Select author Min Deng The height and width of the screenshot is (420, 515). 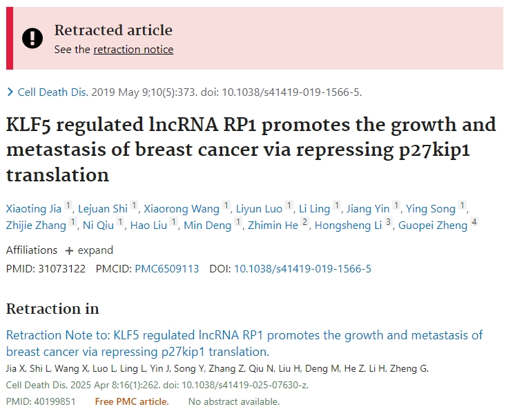pos(208,226)
